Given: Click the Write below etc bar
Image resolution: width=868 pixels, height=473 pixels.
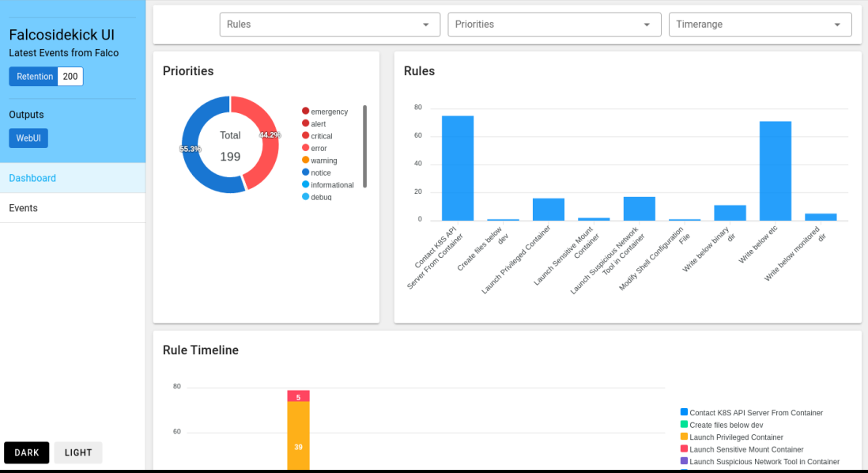Looking at the screenshot, I should tap(775, 170).
